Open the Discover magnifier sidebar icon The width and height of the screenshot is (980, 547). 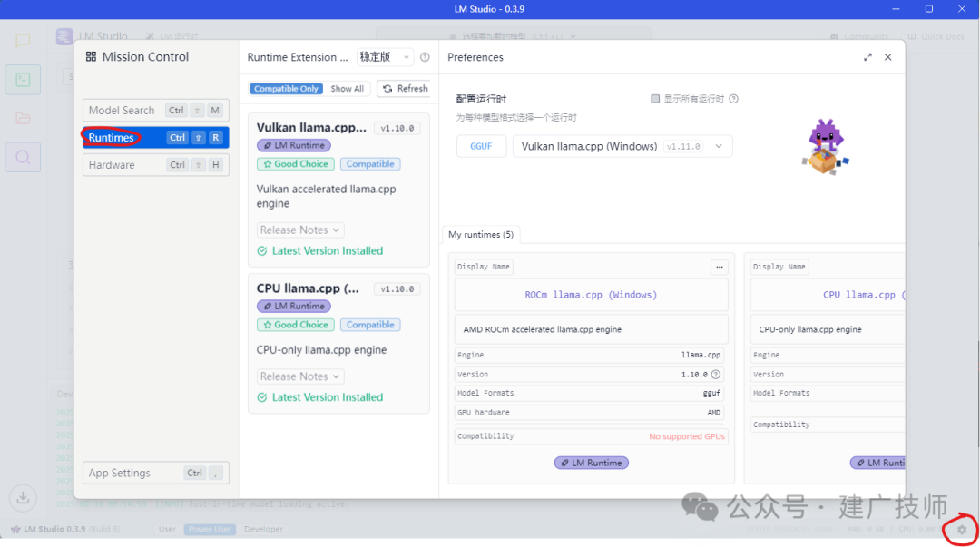(x=23, y=157)
